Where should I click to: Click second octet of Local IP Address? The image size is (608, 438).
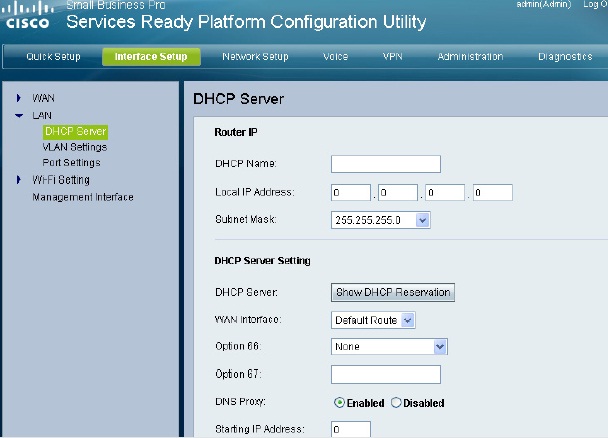pos(398,193)
